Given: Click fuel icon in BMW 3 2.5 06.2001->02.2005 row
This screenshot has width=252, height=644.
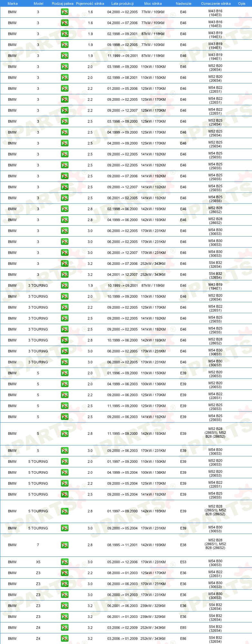Looking at the screenshot, I should point(64,198).
